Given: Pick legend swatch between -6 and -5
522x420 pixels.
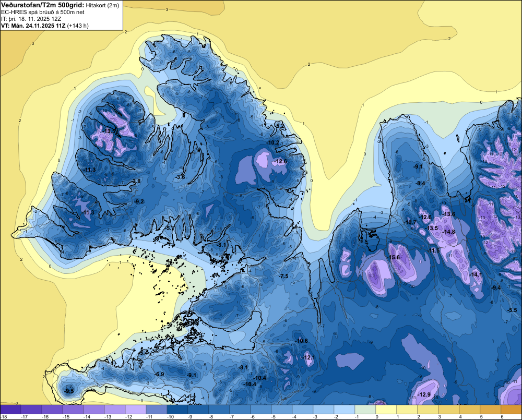Looking at the screenshot, I should 260,409.
